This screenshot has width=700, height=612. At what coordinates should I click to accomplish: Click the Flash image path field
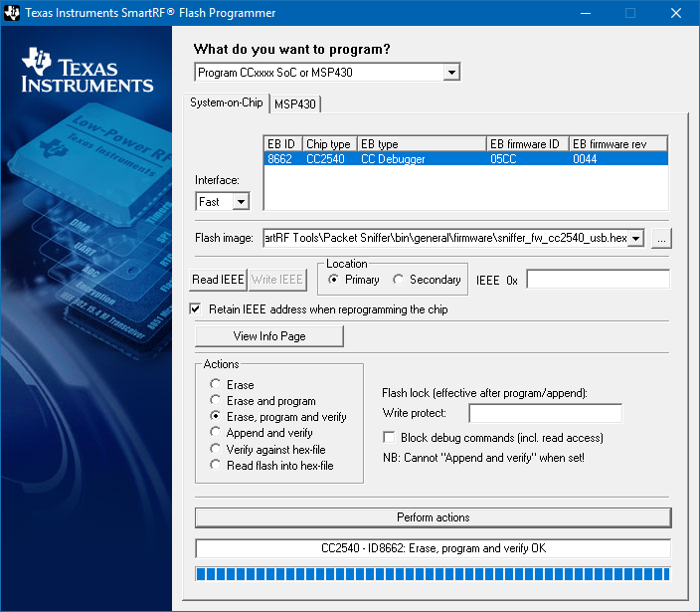(445, 238)
